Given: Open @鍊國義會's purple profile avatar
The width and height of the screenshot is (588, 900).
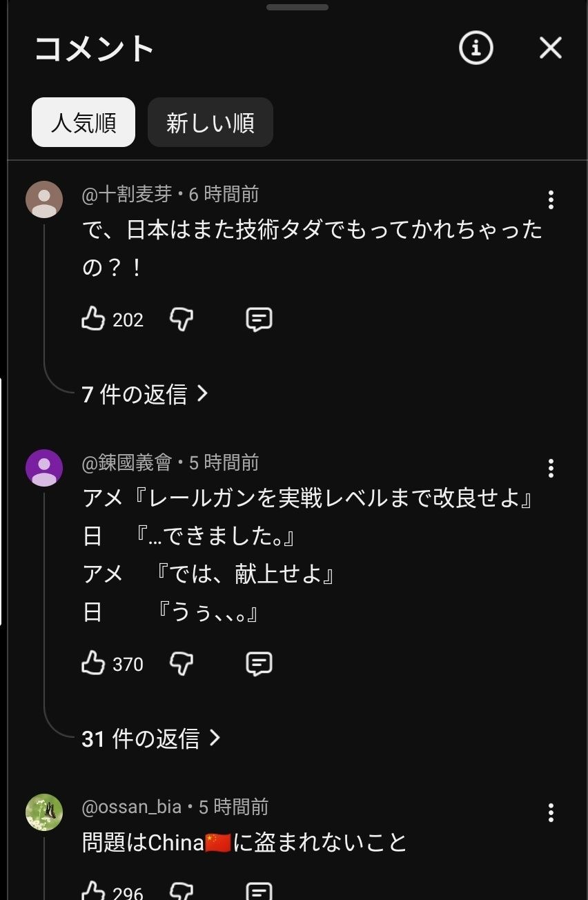Looking at the screenshot, I should click(x=44, y=468).
